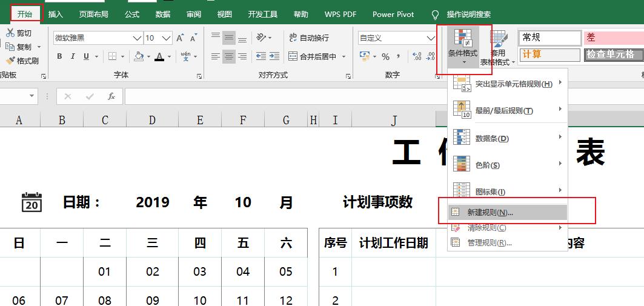The image size is (644, 306).
Task: Toggle Bold formatting
Action: 59,56
